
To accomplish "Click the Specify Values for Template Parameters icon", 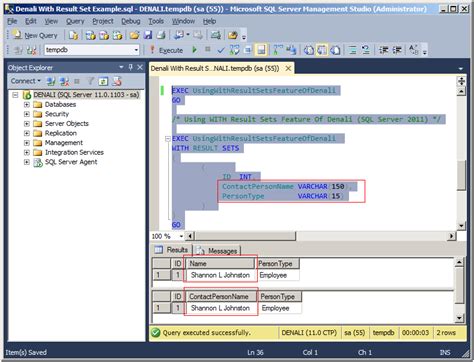I will (x=413, y=50).
